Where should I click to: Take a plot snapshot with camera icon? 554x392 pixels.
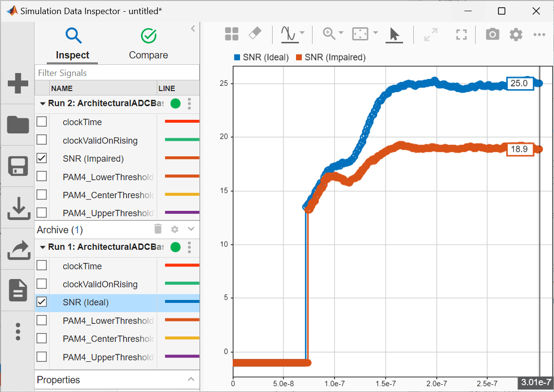(492, 34)
